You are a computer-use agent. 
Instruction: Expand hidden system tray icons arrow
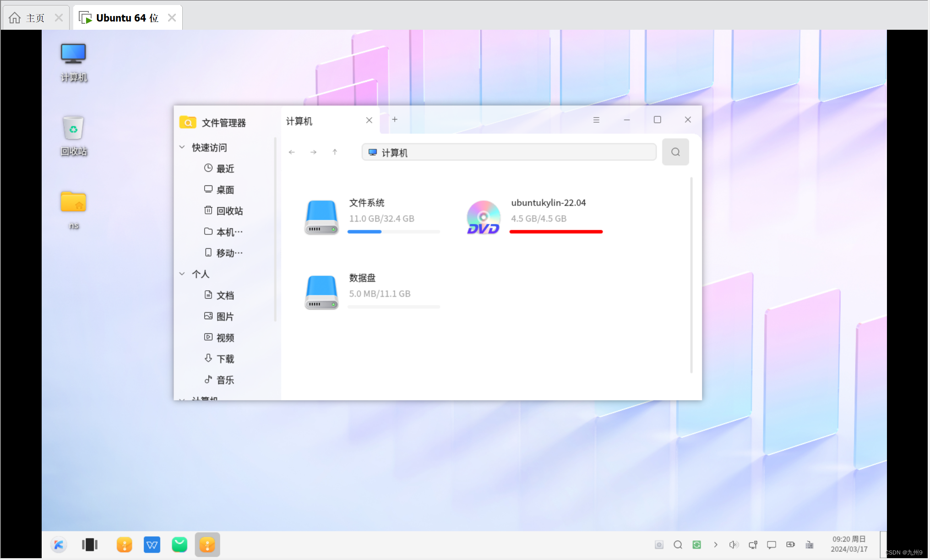715,544
